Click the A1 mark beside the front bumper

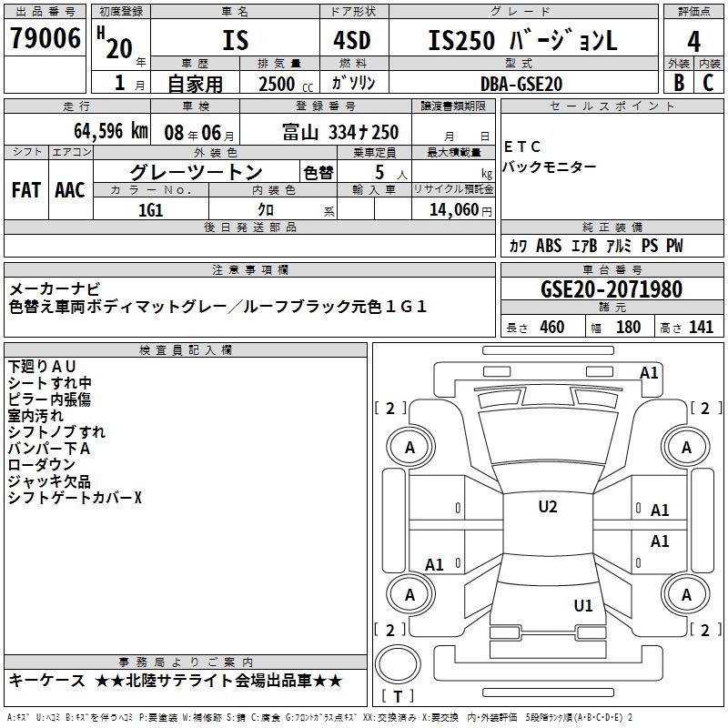[649, 373]
